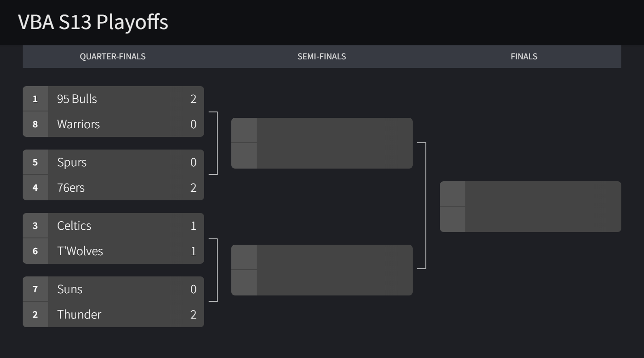This screenshot has height=358, width=644.
Task: Select the Warriors team entry
Action: point(113,124)
